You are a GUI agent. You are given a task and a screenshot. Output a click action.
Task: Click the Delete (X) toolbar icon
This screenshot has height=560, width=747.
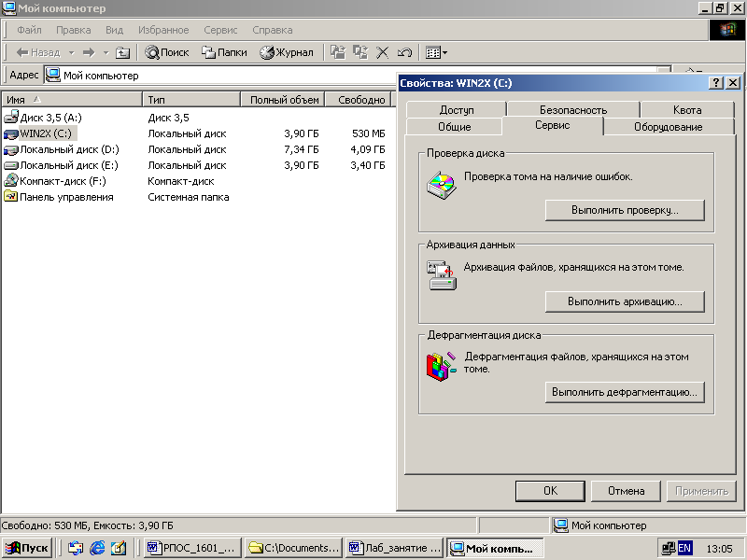click(382, 52)
